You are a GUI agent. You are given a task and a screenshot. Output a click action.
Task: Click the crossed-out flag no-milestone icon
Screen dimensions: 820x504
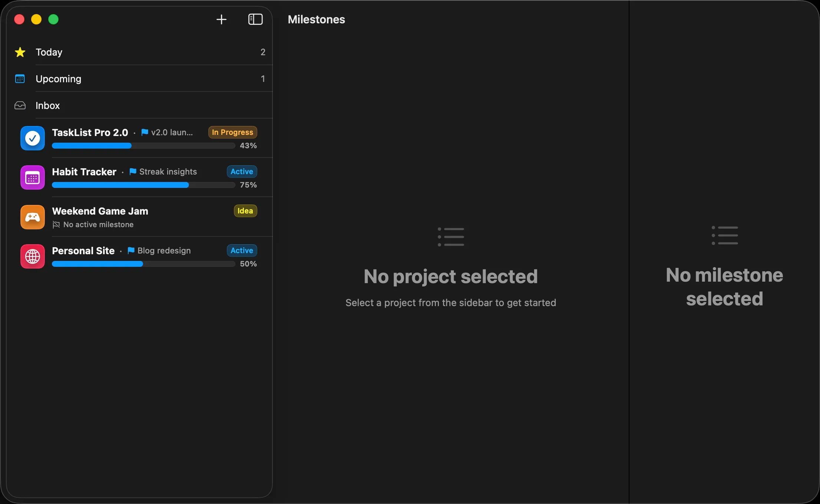pyautogui.click(x=56, y=225)
